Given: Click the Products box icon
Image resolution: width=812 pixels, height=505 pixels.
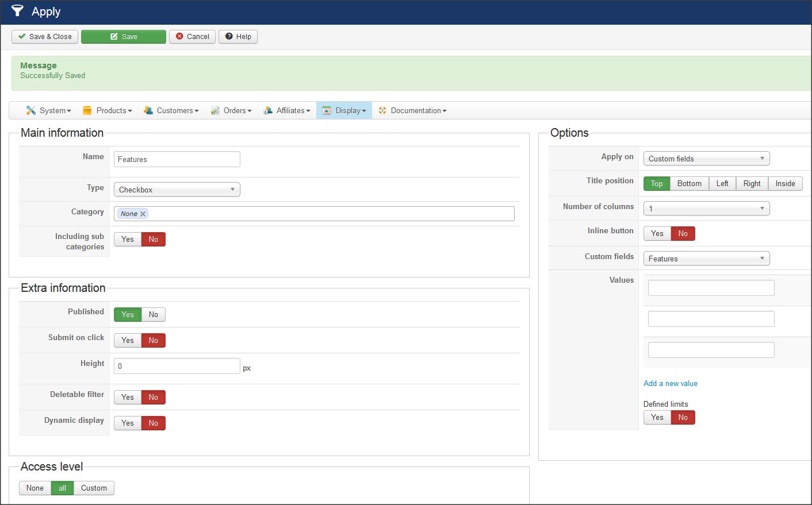Looking at the screenshot, I should coord(87,110).
